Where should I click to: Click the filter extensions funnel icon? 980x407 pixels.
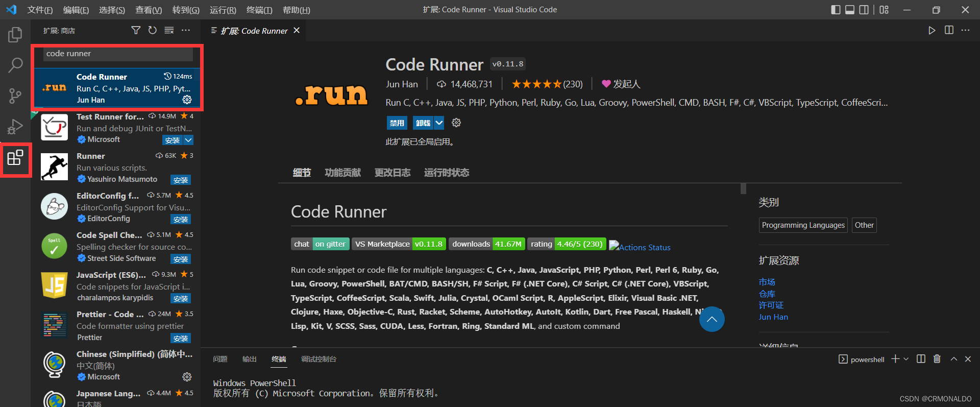point(136,31)
